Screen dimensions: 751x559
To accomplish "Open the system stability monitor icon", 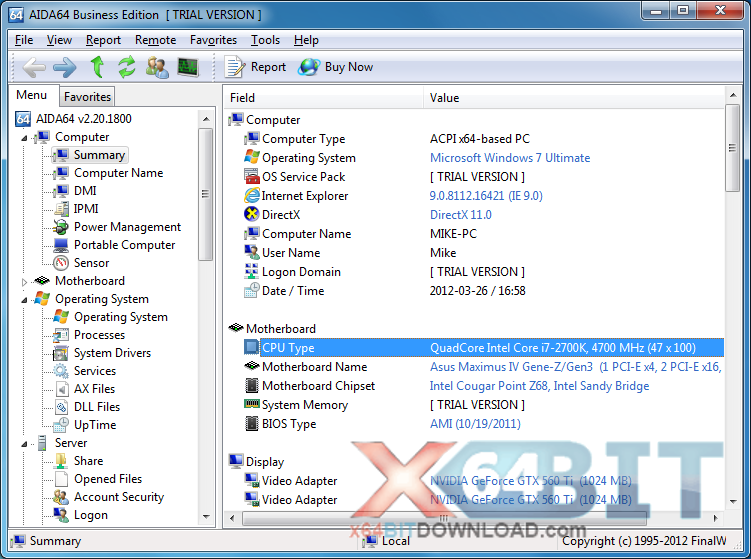I will click(188, 67).
